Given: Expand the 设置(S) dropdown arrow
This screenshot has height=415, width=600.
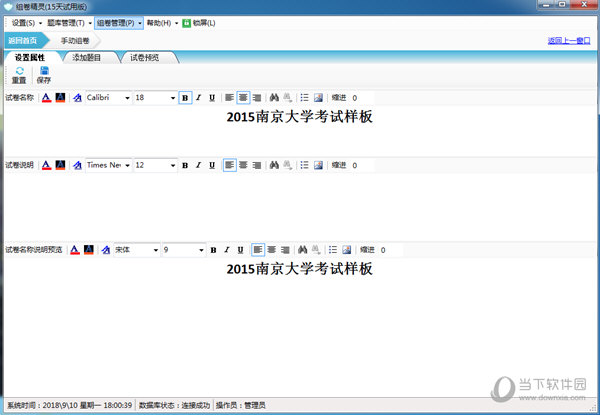Looking at the screenshot, I should coord(41,23).
